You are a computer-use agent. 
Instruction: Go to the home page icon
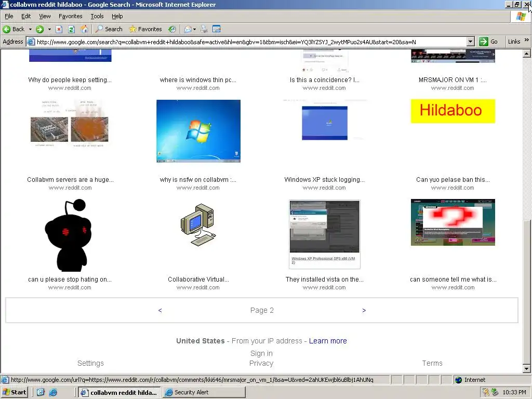[84, 29]
